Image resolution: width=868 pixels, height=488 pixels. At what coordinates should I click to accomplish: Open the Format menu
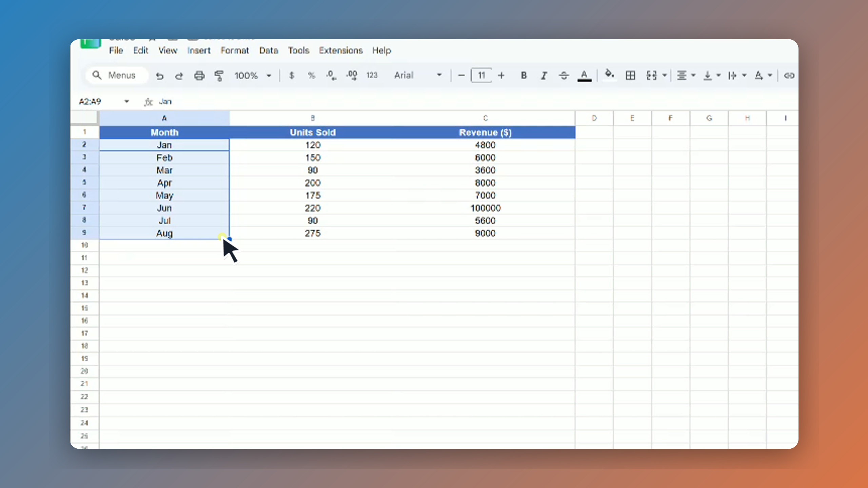pos(235,50)
